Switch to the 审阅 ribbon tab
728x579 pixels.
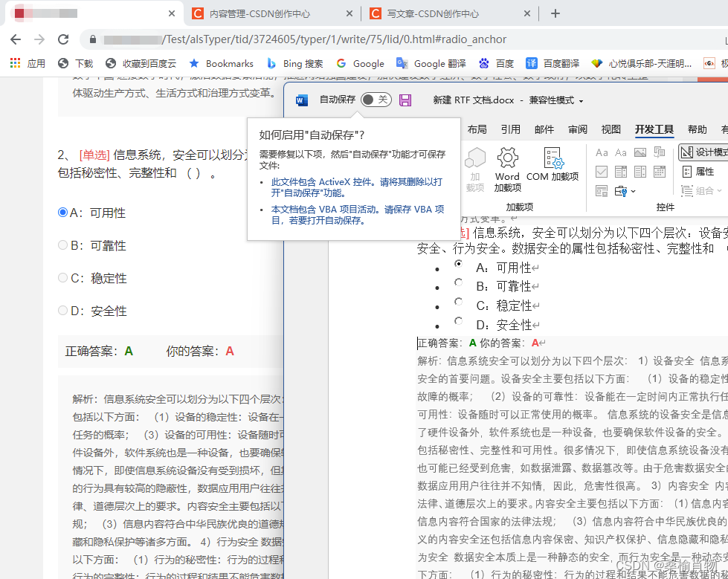click(578, 129)
